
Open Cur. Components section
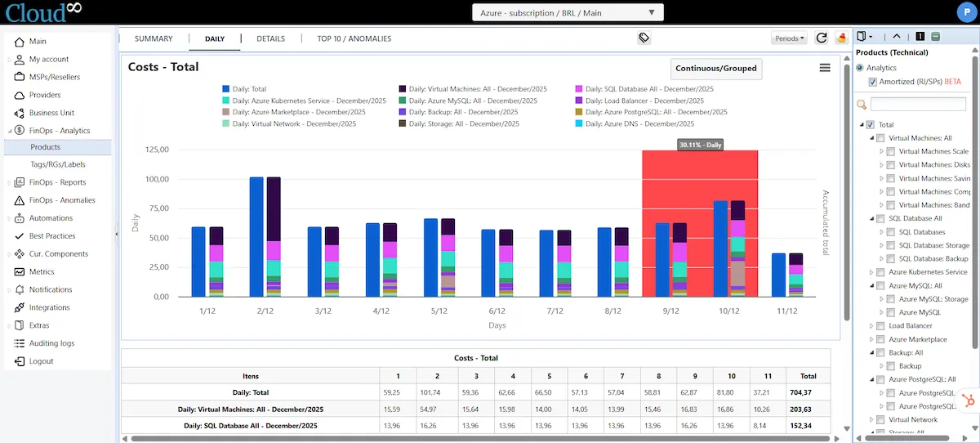pyautogui.click(x=58, y=254)
